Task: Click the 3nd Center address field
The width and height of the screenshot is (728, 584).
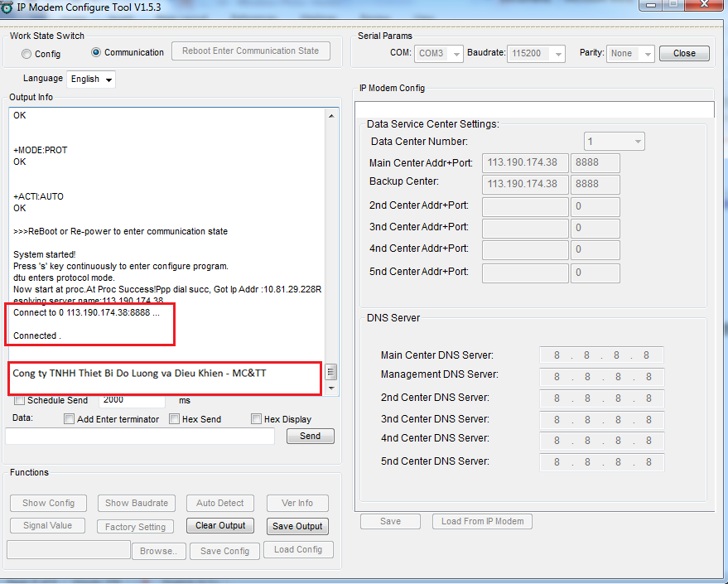Action: [x=525, y=228]
